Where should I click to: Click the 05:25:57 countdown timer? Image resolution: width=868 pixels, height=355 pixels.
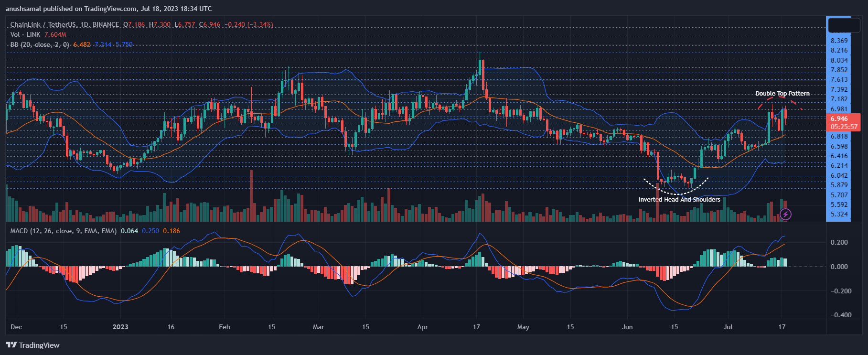coord(844,127)
